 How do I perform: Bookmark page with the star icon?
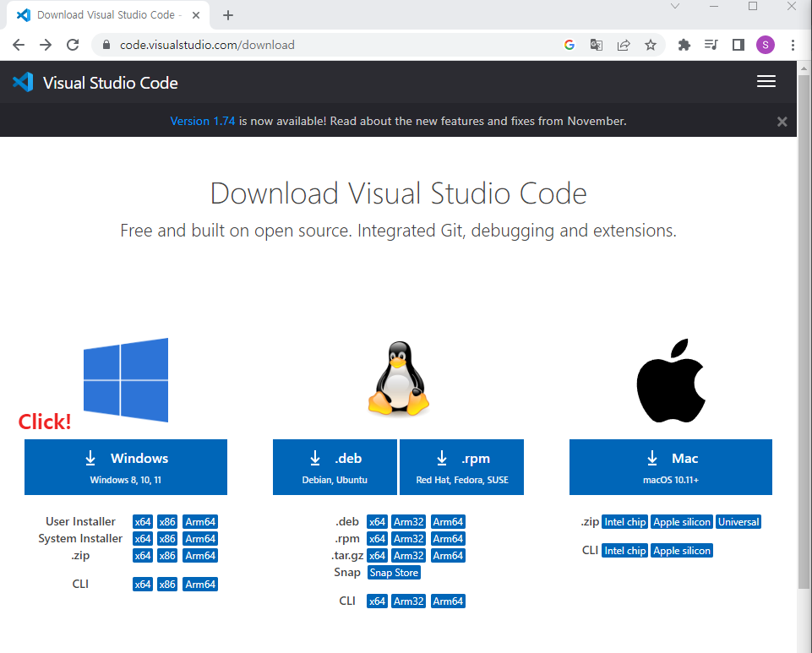click(x=651, y=45)
